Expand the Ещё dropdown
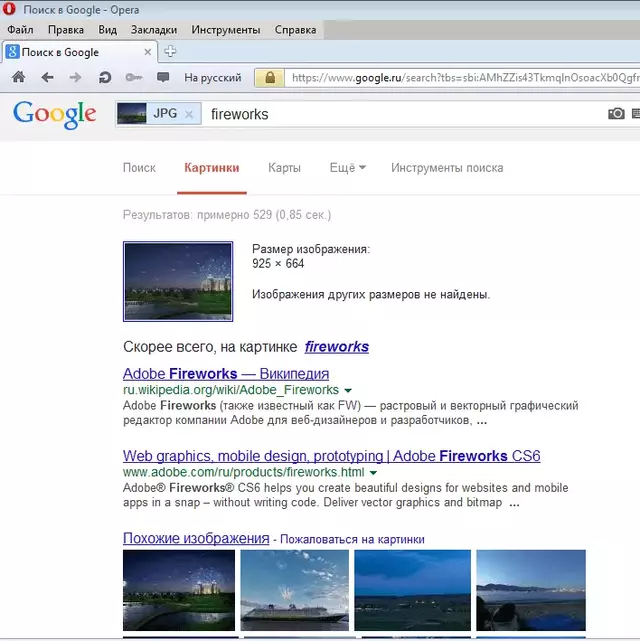This screenshot has height=641, width=640. (347, 168)
